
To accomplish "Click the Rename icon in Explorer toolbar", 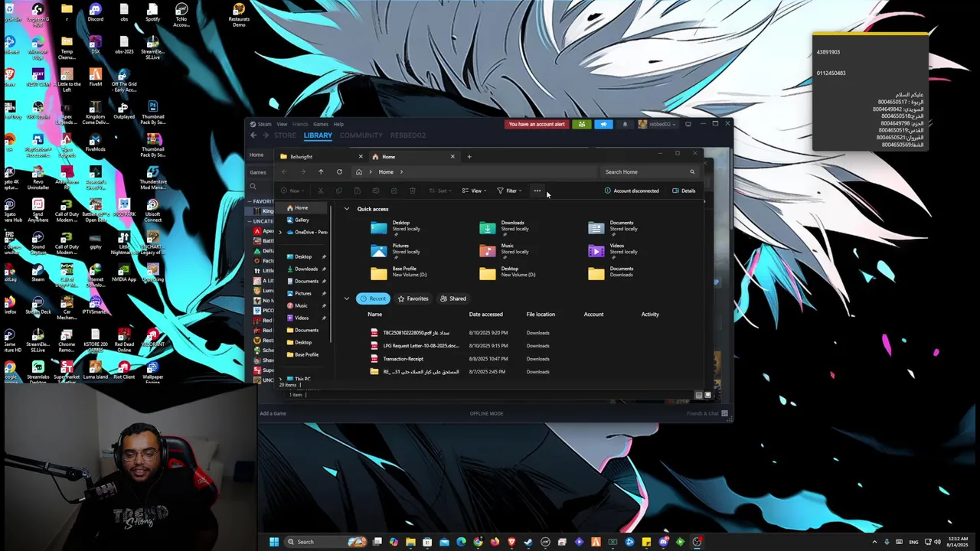I will 376,191.
